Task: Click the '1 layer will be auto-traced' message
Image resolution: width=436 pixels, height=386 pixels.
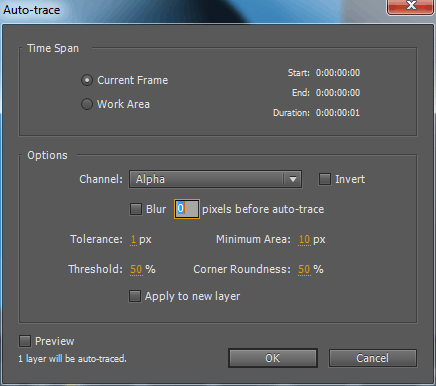Action: click(x=72, y=359)
